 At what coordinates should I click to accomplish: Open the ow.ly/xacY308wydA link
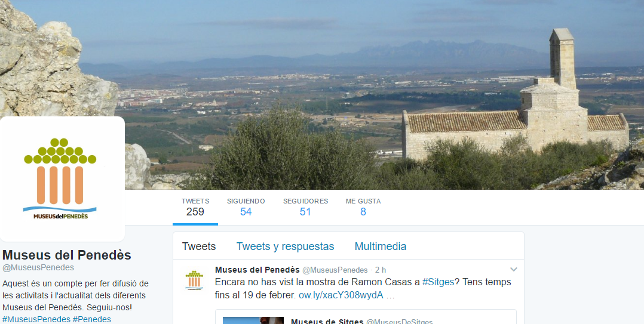pos(341,295)
